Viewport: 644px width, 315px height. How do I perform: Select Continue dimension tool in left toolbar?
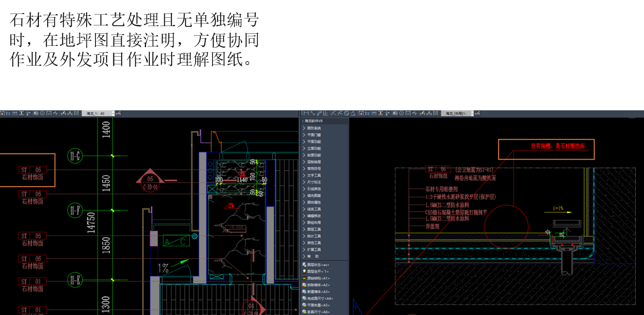(x=15, y=114)
